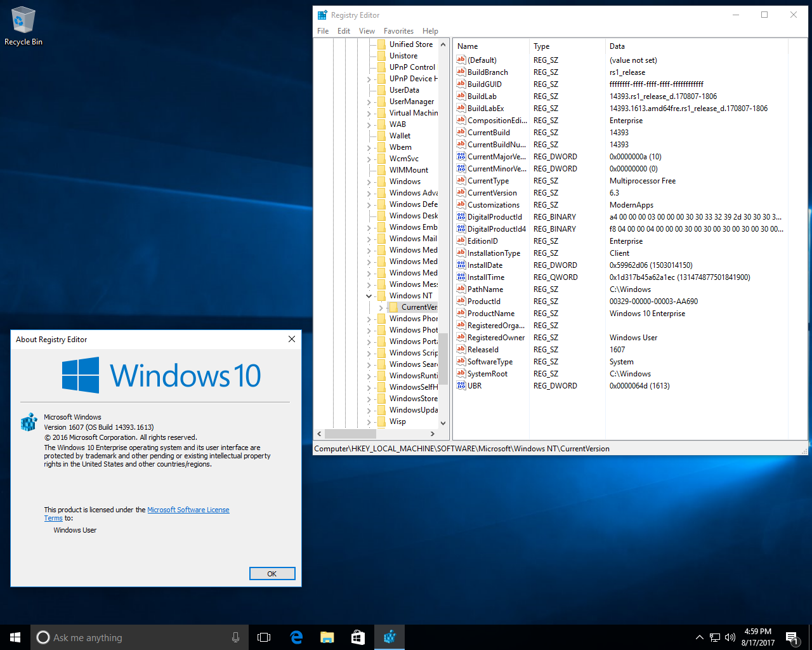Click the registry path in status bar
The width and height of the screenshot is (812, 650).
[x=462, y=448]
